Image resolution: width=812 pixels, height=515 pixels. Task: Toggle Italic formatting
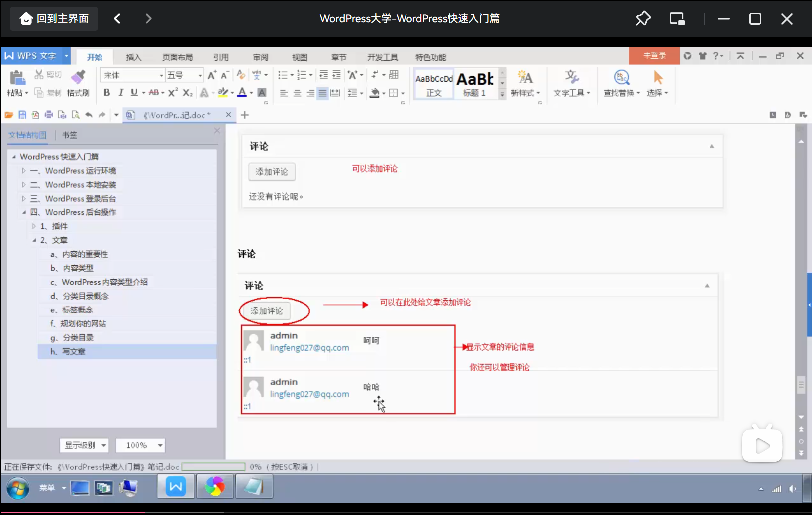[x=120, y=92]
